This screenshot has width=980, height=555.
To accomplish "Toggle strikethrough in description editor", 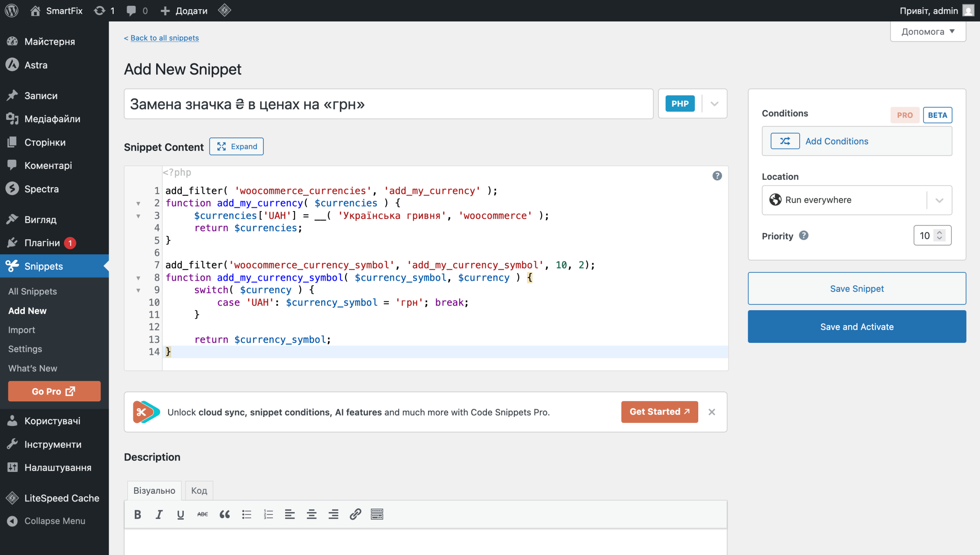I will pyautogui.click(x=203, y=514).
